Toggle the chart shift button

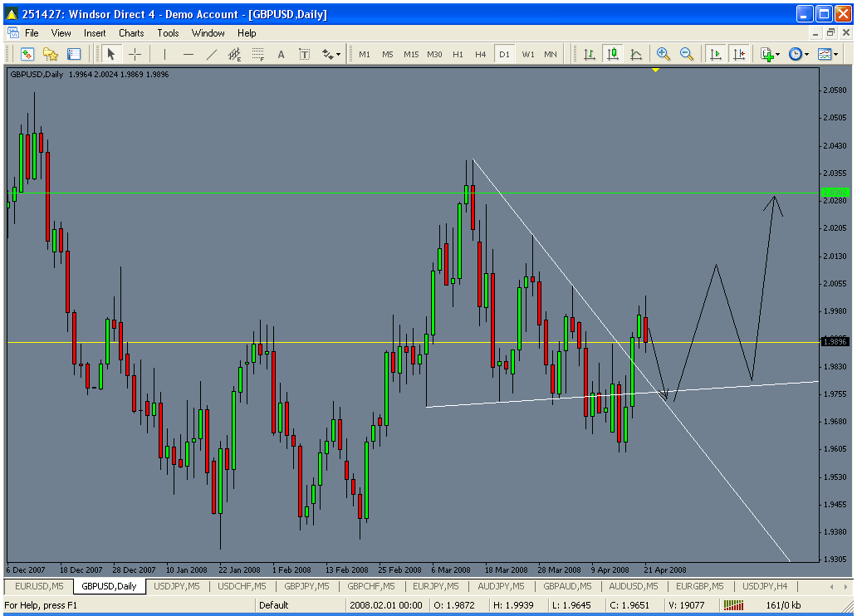click(x=738, y=55)
